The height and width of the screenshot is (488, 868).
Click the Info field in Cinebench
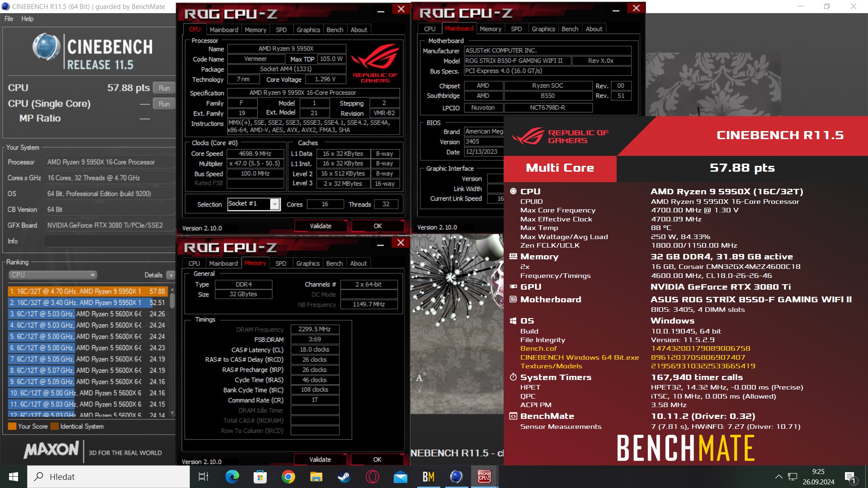109,241
